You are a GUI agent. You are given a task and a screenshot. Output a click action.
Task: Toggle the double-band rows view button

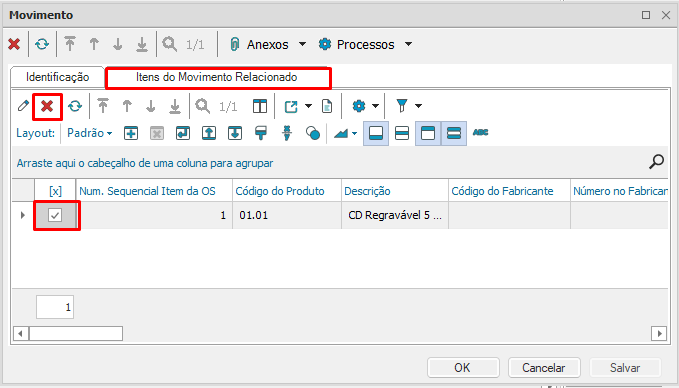[454, 133]
